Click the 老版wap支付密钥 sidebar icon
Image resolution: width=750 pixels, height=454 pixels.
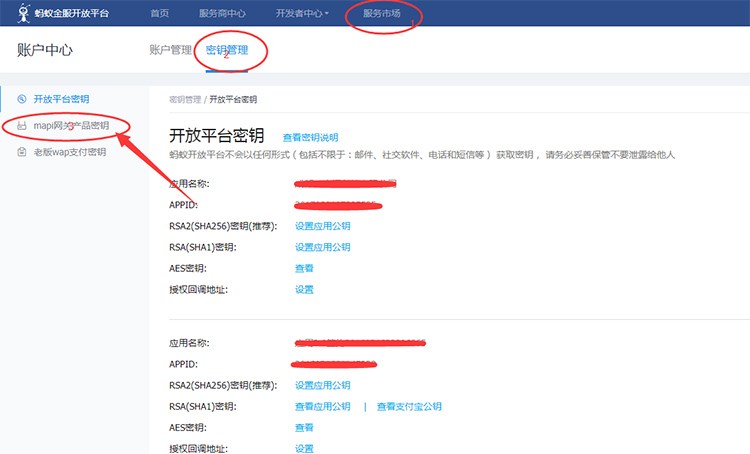click(22, 152)
